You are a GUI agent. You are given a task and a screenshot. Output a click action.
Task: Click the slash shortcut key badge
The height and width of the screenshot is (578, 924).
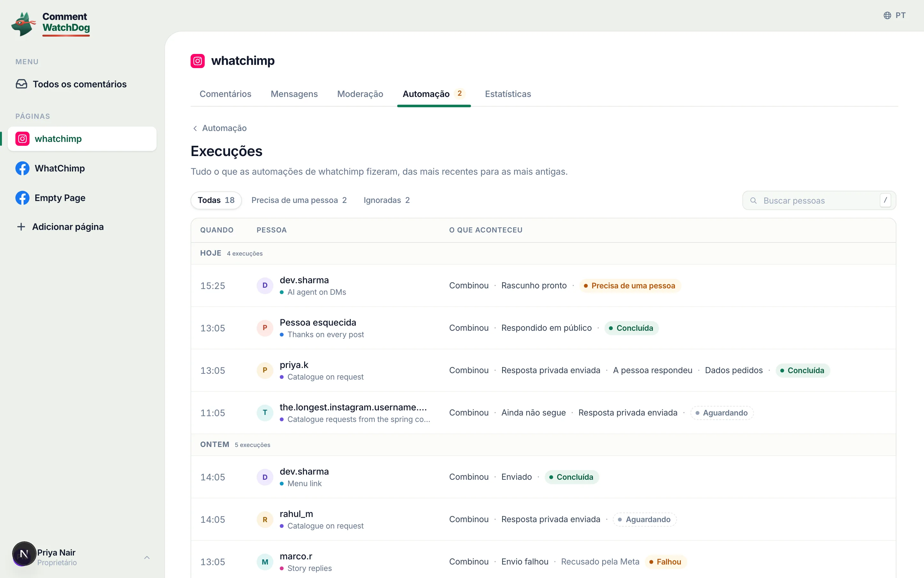pyautogui.click(x=886, y=200)
